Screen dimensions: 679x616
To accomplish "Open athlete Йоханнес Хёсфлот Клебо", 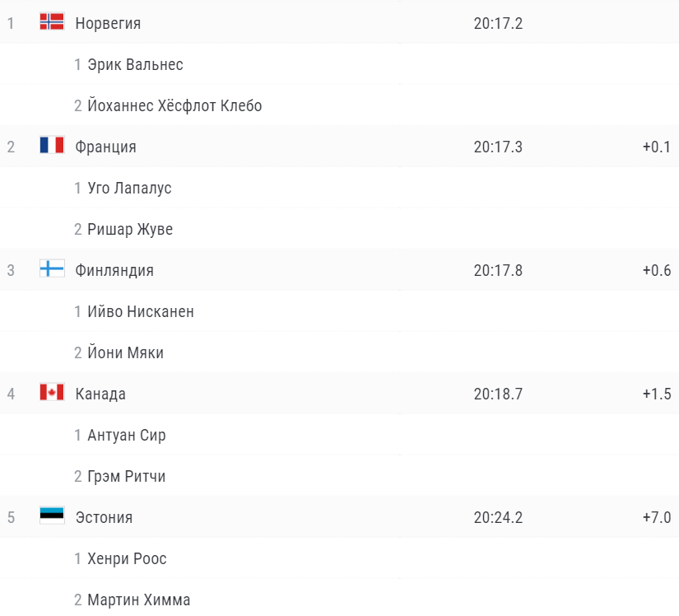I will pos(174,105).
